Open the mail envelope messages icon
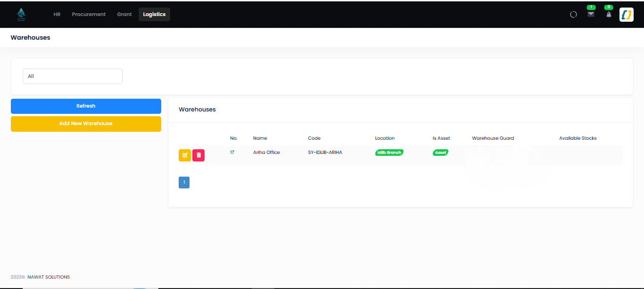 click(591, 14)
